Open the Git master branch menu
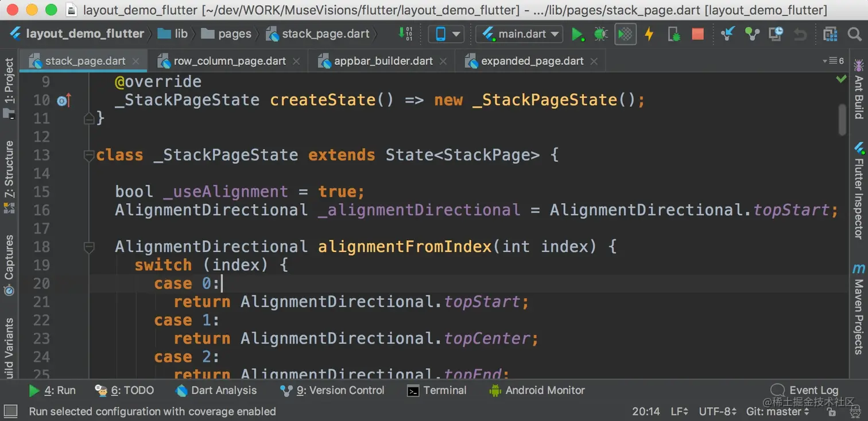The image size is (868, 421). coord(778,411)
